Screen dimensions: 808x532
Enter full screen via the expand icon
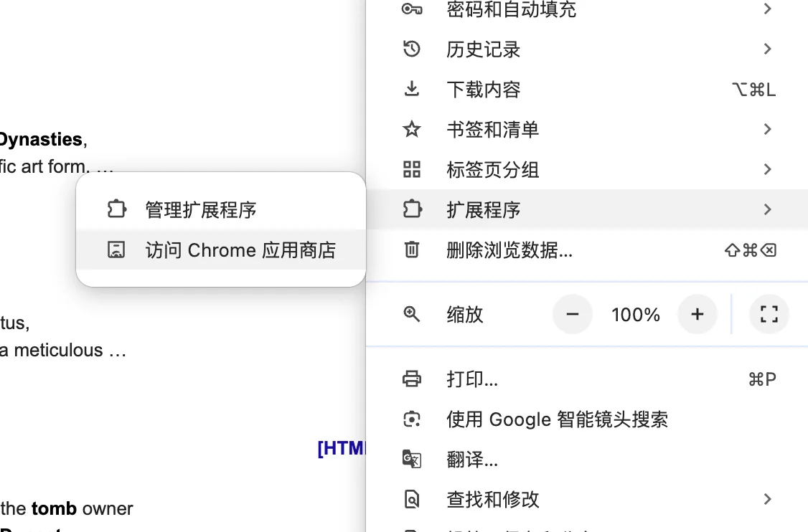point(769,314)
